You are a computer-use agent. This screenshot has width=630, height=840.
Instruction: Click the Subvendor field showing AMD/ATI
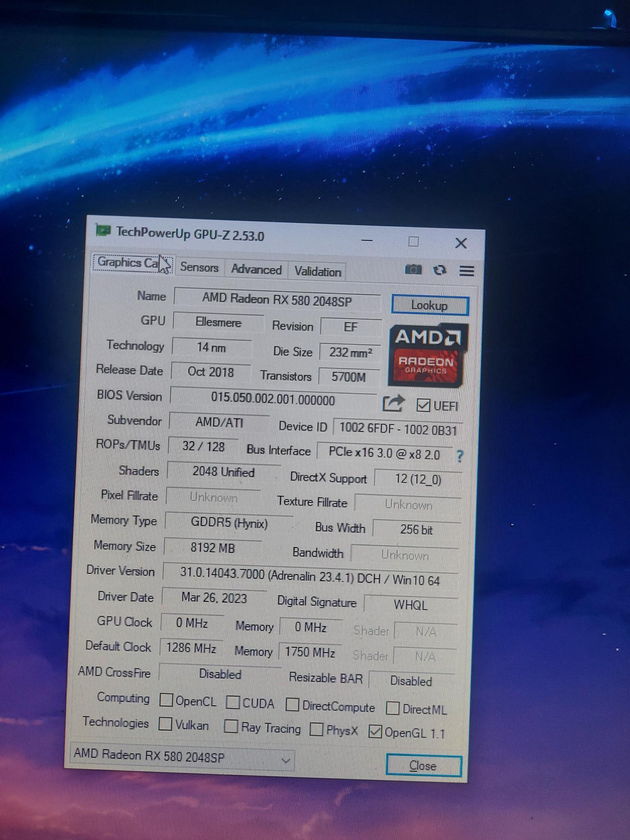(x=219, y=422)
